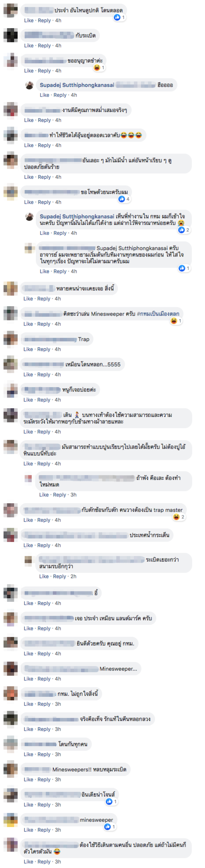Like the 'Minesweepers!! หลบหลุมระเบิด' comment
This screenshot has height=868, width=205.
point(29,779)
